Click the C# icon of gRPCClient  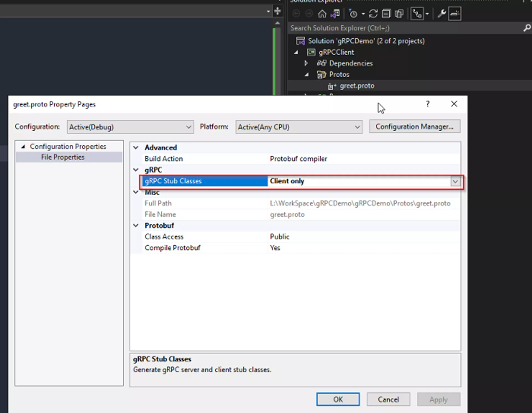(x=311, y=52)
